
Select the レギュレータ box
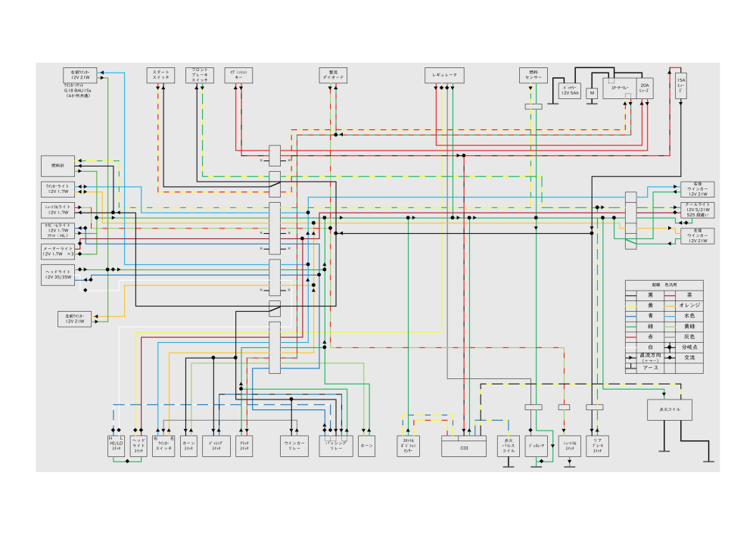click(x=444, y=75)
